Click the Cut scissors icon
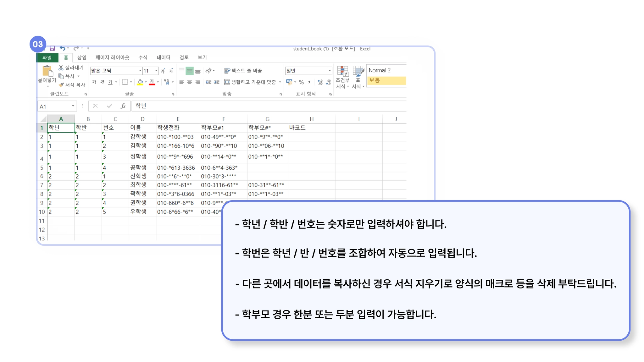 61,68
